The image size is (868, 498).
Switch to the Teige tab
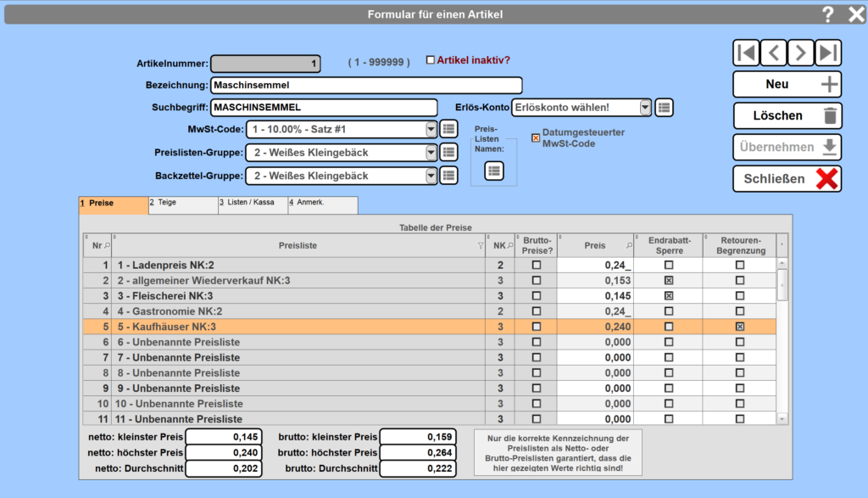[x=182, y=204]
